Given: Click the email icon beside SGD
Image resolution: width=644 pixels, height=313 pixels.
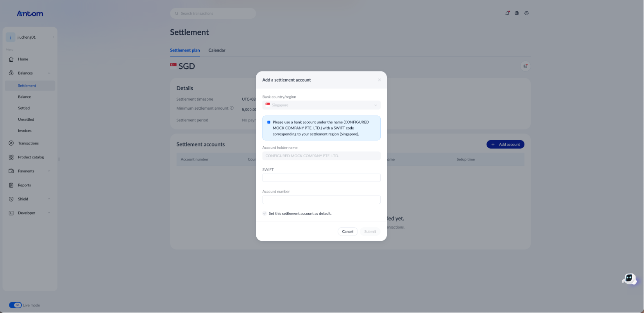Looking at the screenshot, I should 525,66.
